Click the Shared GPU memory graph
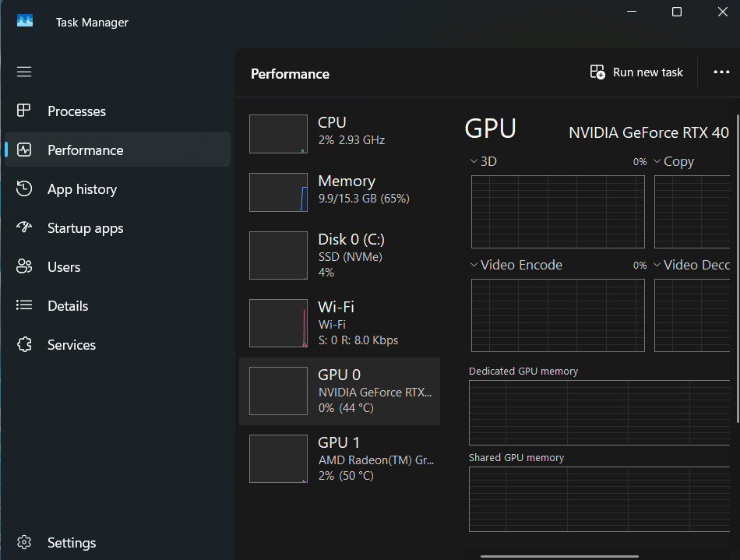Screen dimensions: 740x560 click(599, 499)
